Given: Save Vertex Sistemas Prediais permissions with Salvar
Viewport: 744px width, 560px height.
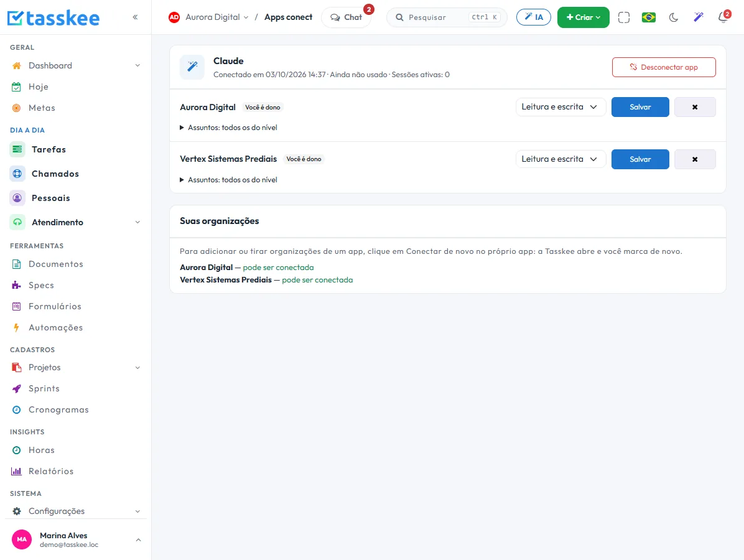Looking at the screenshot, I should [x=640, y=159].
